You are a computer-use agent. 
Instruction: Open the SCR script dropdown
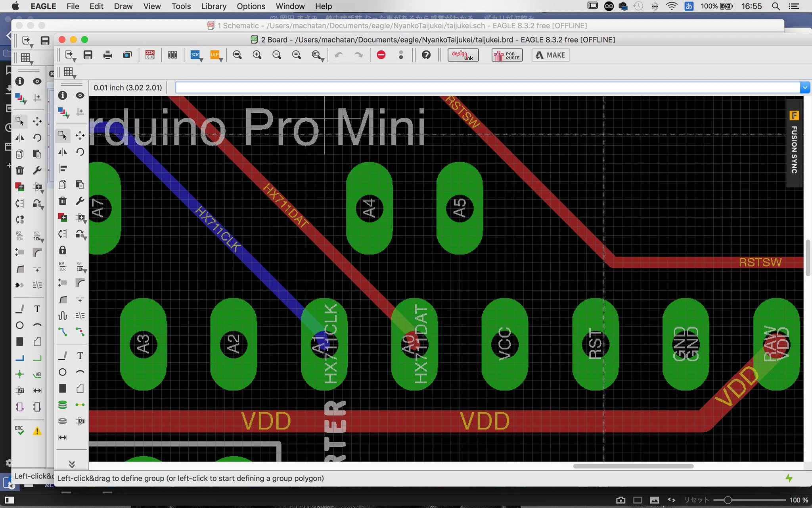pyautogui.click(x=196, y=55)
